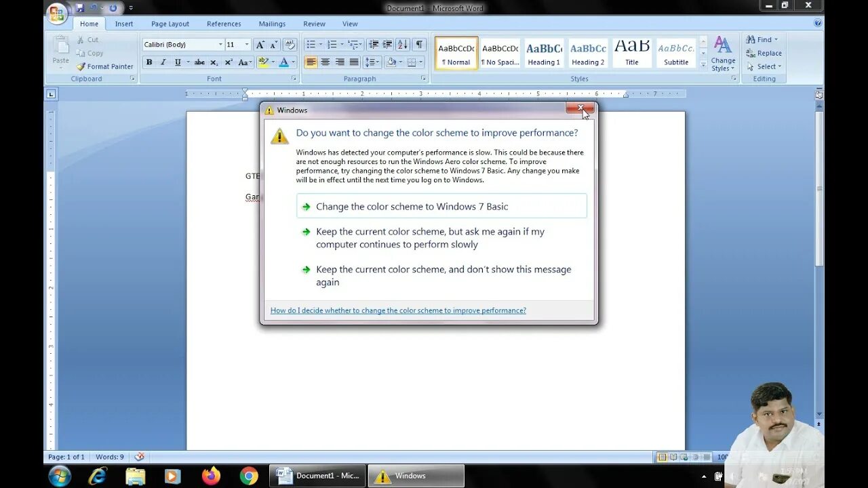Apply the Heading 1 style
Screen dimensions: 868x488
(544, 54)
